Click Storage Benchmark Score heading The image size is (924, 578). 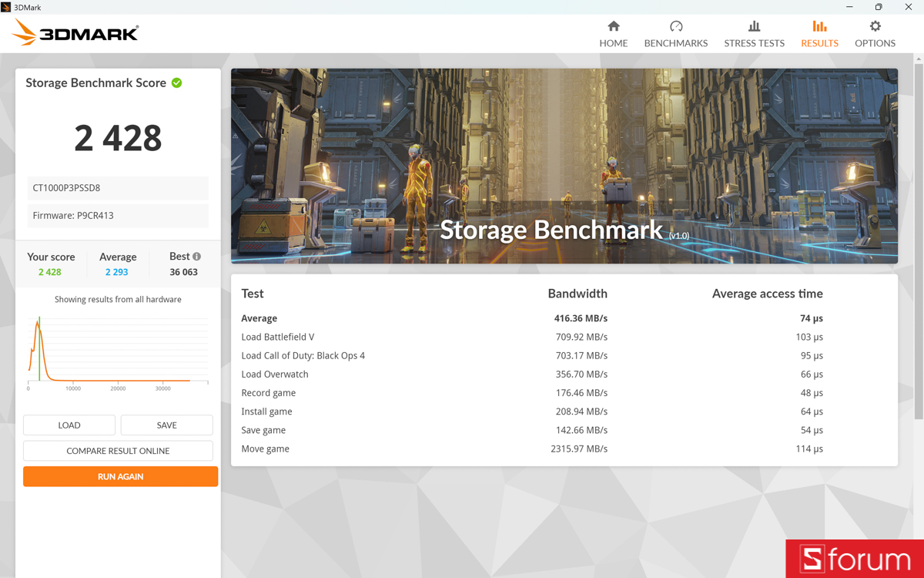[95, 82]
